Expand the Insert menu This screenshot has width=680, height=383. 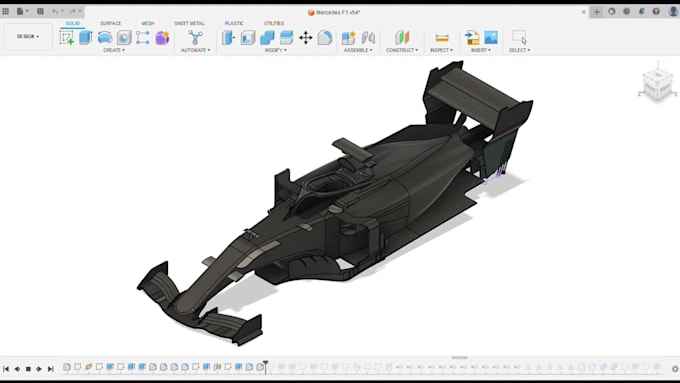point(481,50)
